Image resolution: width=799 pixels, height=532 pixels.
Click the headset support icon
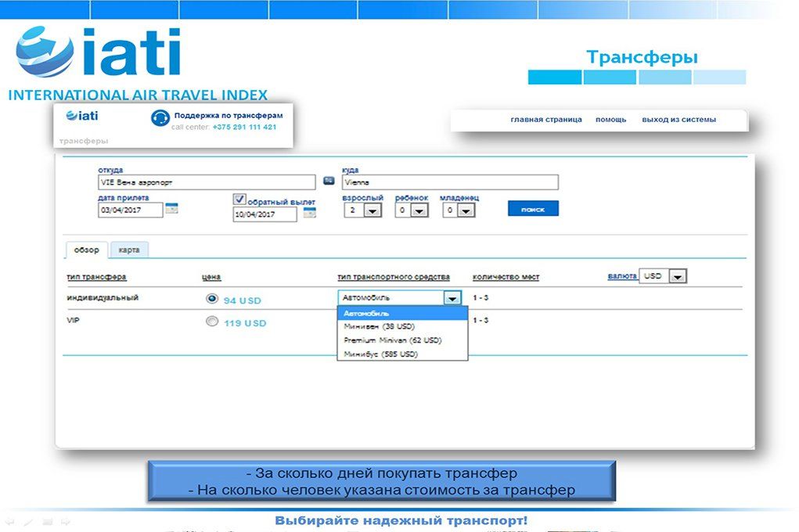(160, 118)
